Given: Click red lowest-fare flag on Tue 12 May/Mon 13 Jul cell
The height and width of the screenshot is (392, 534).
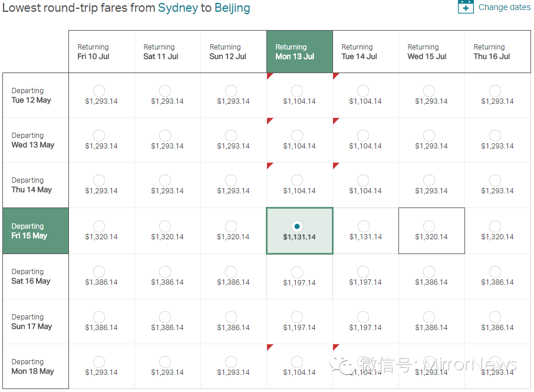Looking at the screenshot, I should (x=269, y=75).
